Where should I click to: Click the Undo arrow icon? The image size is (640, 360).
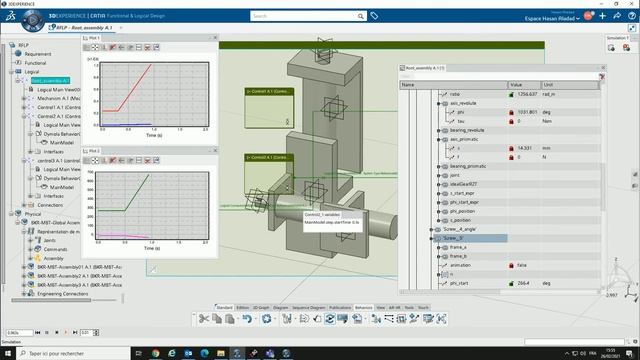point(247,319)
